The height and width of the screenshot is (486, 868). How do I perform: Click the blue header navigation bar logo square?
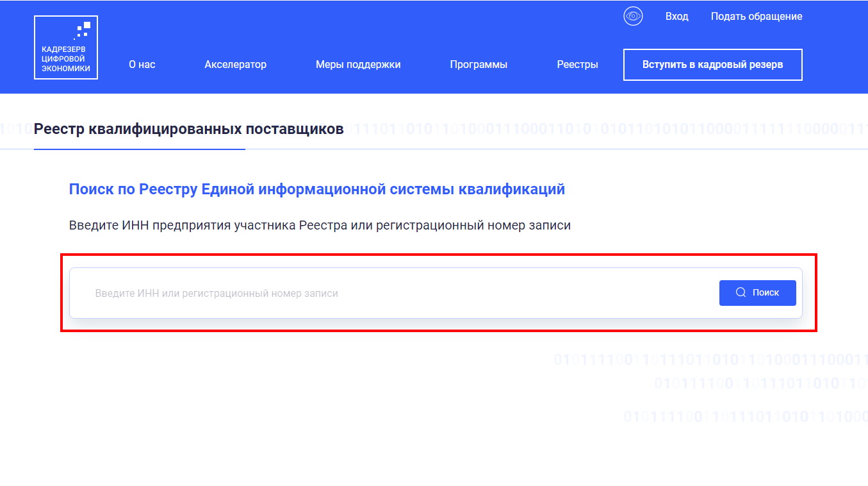coord(65,47)
